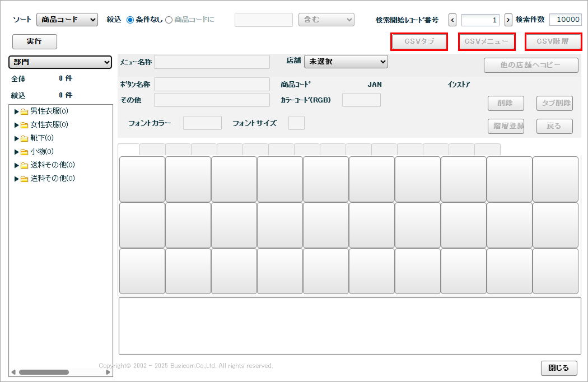Click the folder icon beside 小物(0)
The image size is (588, 382).
25,152
